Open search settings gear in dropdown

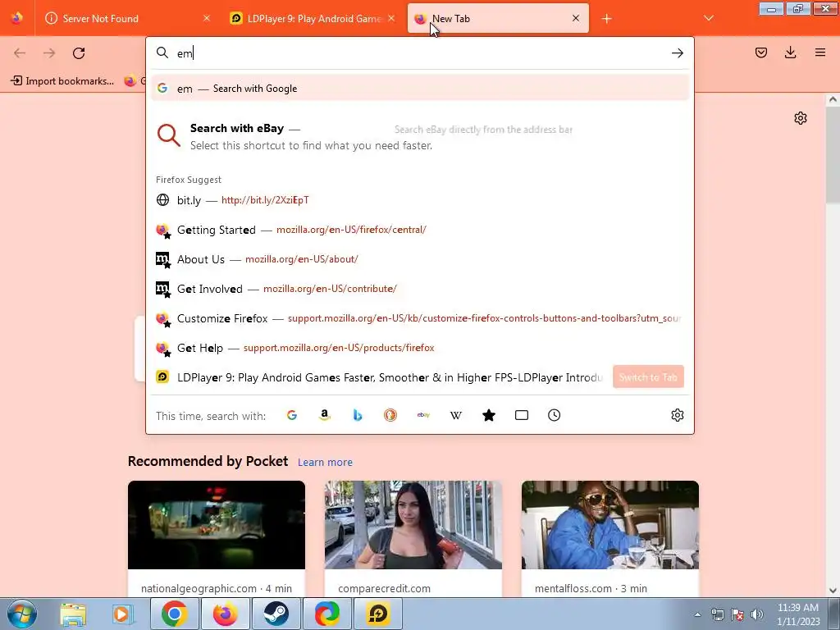click(677, 415)
